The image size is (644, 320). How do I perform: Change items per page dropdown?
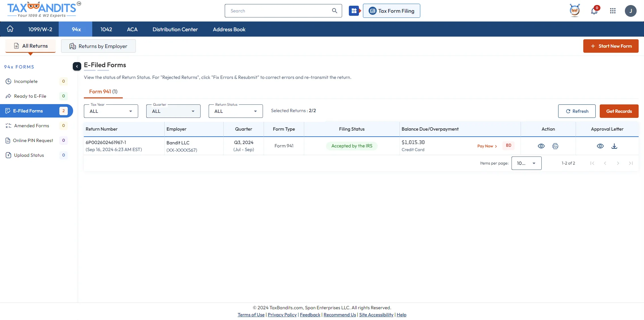pyautogui.click(x=526, y=163)
